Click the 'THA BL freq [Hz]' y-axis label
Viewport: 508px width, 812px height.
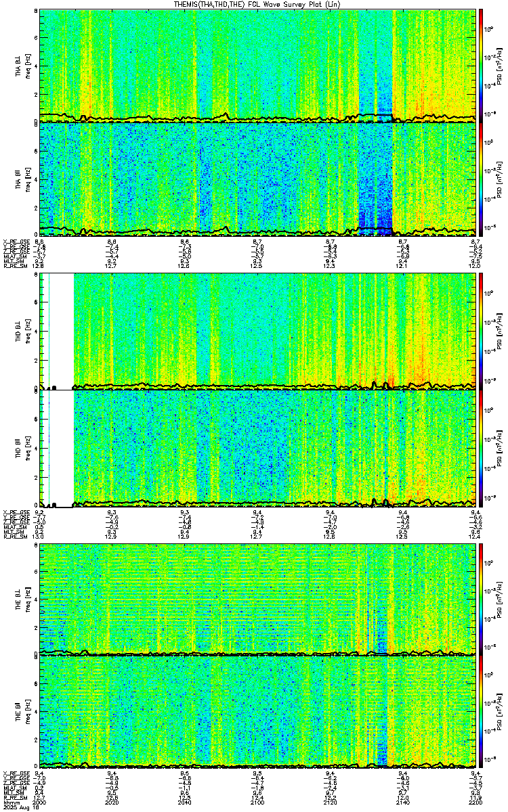point(22,66)
